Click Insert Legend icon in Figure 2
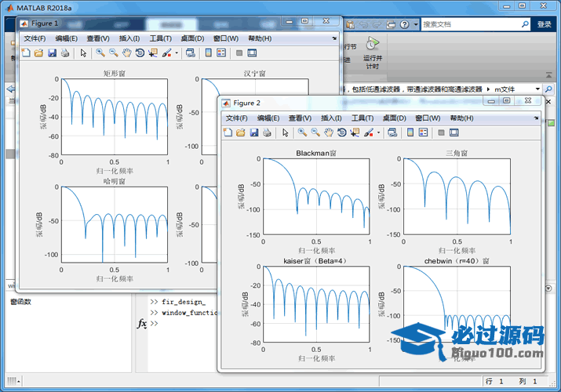561x392 pixels. 423,132
